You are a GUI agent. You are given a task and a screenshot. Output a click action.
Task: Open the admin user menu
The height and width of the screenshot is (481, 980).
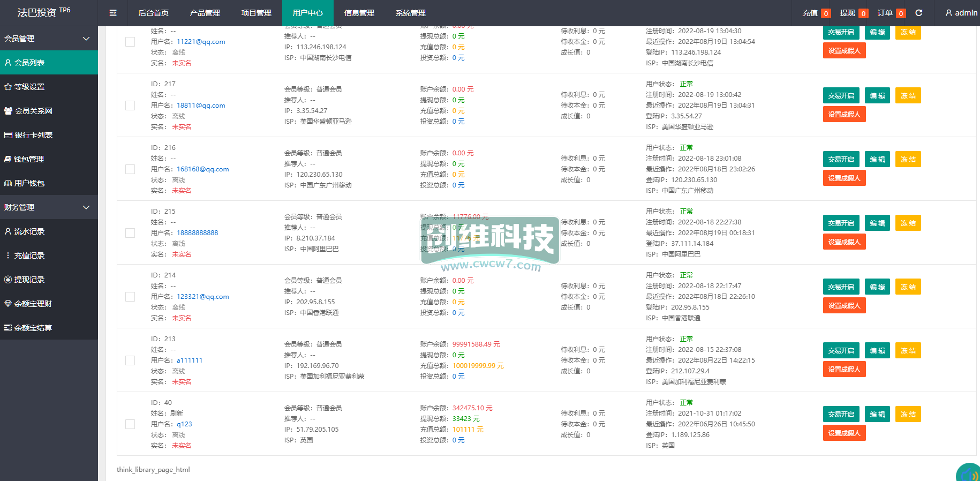tap(961, 13)
